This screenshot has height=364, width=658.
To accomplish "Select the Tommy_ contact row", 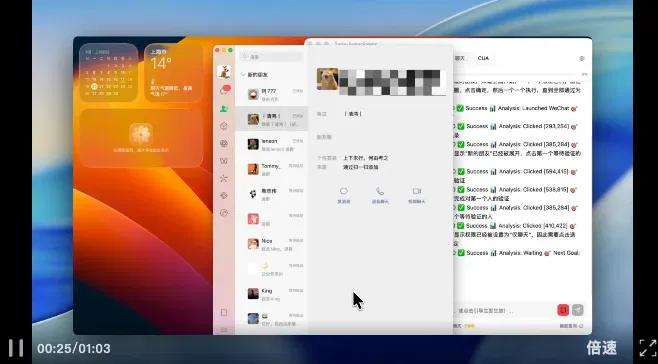I will 272,169.
